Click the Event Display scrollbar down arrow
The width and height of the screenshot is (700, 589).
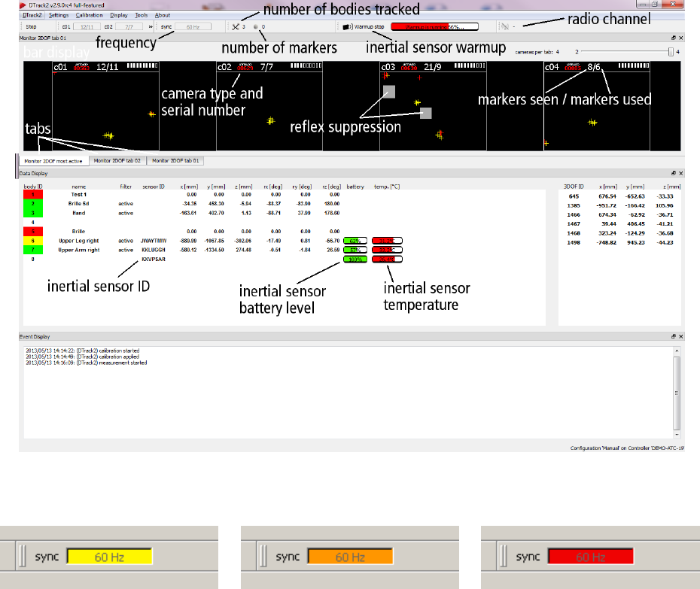677,434
